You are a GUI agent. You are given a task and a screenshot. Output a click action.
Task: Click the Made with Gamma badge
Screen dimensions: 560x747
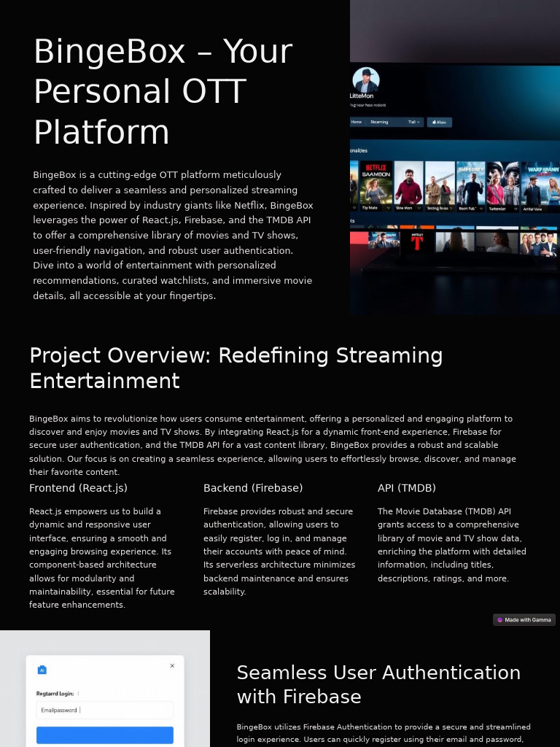tap(524, 620)
